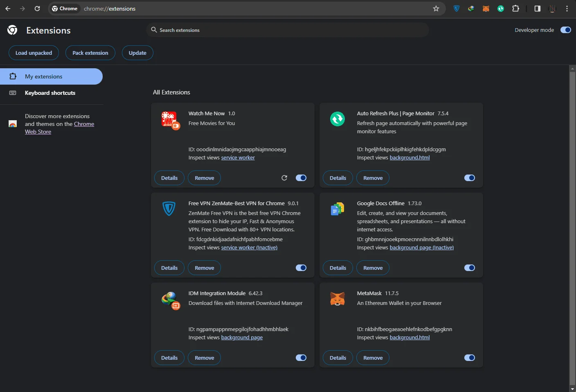Click the address bar URL chrome://extensions
Image resolution: width=576 pixels, height=392 pixels.
tap(110, 9)
